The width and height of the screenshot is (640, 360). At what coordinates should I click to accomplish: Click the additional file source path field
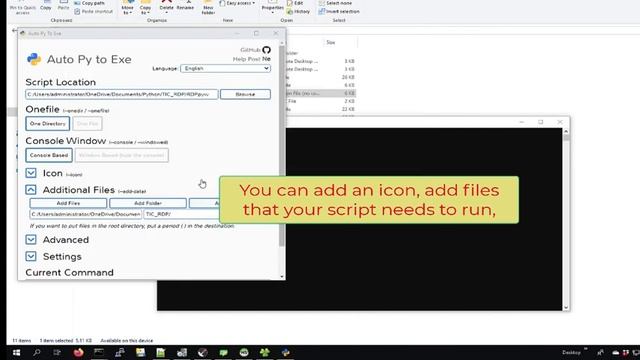(x=86, y=214)
